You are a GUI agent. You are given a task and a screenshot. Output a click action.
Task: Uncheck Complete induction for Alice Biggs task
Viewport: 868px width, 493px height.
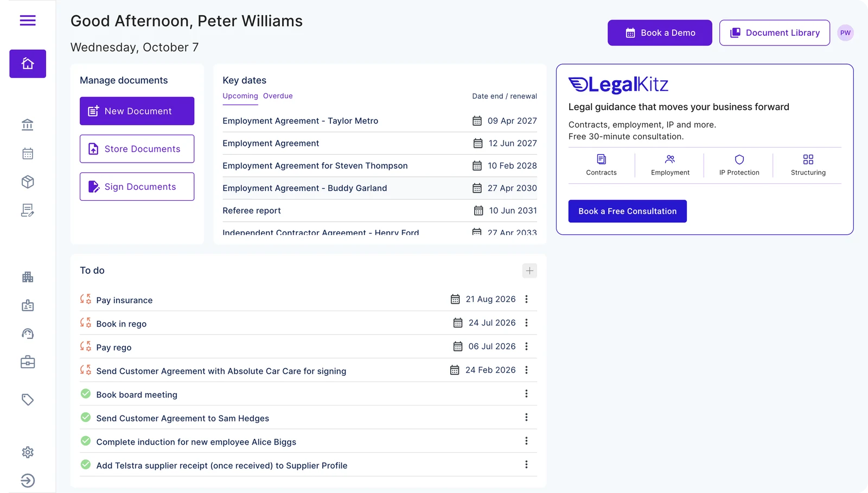click(x=86, y=441)
